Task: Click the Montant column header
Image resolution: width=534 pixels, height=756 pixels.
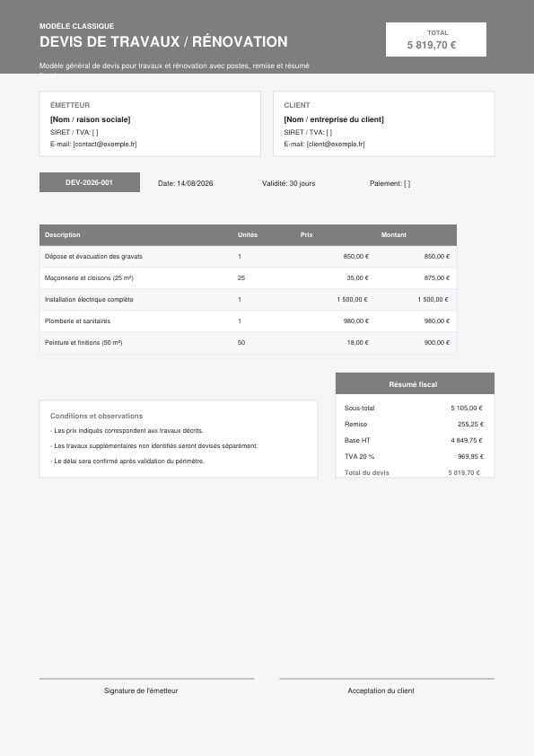Action: 394,235
